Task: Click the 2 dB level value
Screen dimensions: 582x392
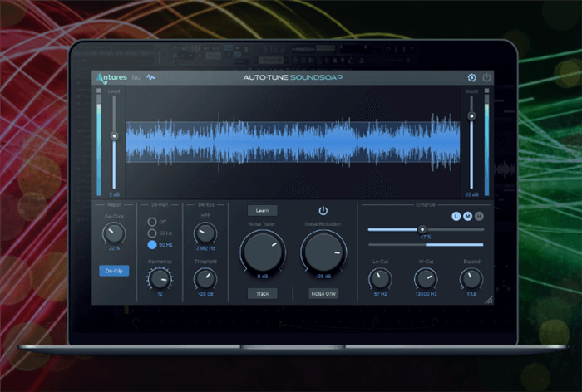Action: coord(115,194)
